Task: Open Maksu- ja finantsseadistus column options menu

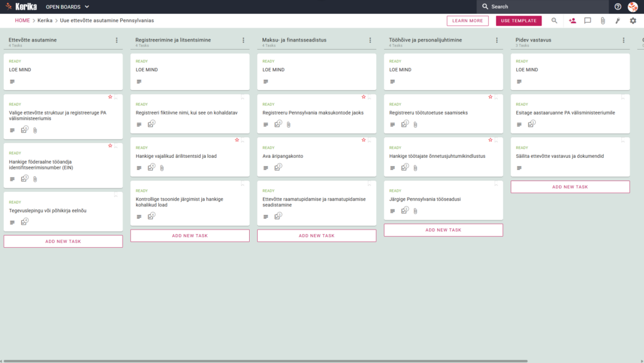Action: [x=370, y=40]
